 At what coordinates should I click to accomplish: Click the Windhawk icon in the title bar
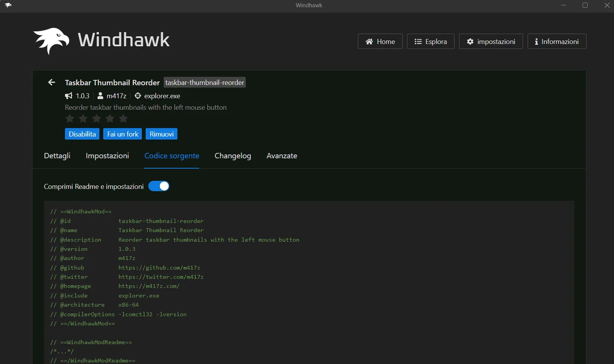8,6
